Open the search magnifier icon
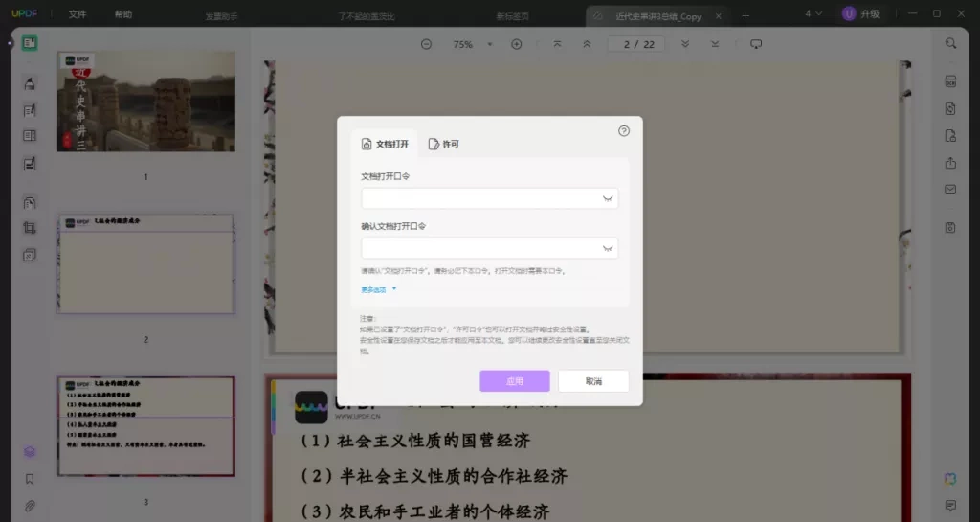The image size is (980, 522). pyautogui.click(x=950, y=43)
